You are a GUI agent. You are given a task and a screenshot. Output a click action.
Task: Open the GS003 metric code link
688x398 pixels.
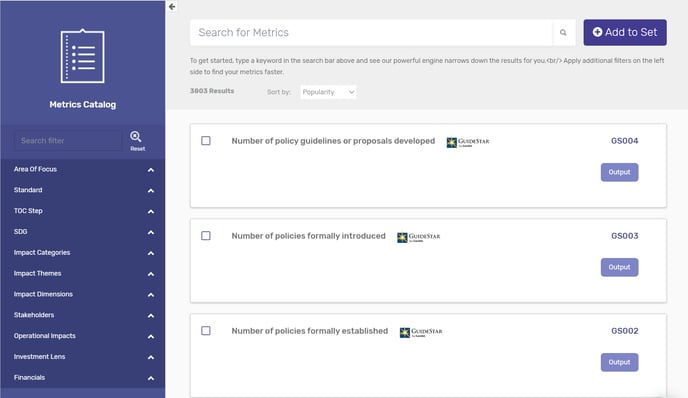pyautogui.click(x=624, y=236)
